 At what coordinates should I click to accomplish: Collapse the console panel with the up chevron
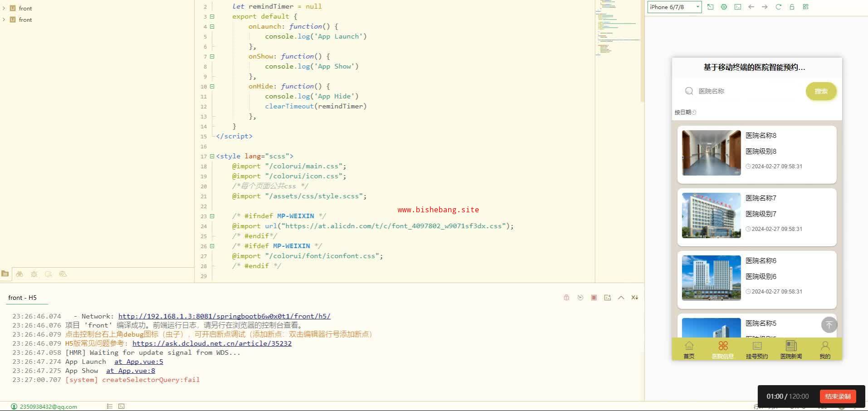(621, 298)
